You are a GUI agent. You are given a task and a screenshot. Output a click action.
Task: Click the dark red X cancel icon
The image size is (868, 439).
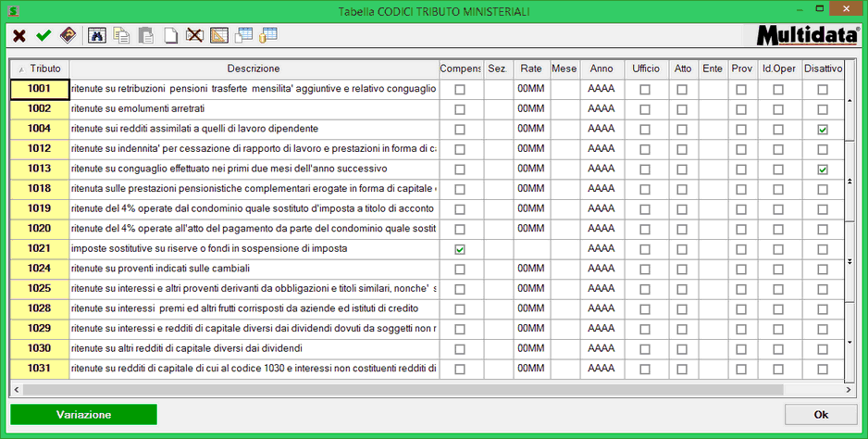tap(19, 36)
